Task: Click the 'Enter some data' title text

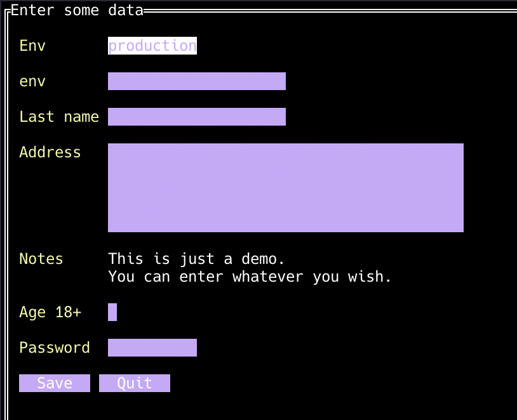Action: [x=77, y=10]
